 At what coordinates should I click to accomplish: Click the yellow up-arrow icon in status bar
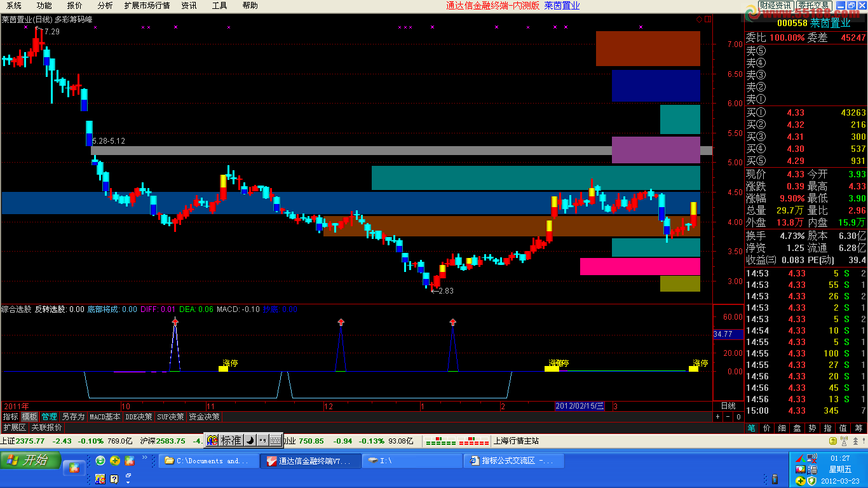[x=833, y=441]
